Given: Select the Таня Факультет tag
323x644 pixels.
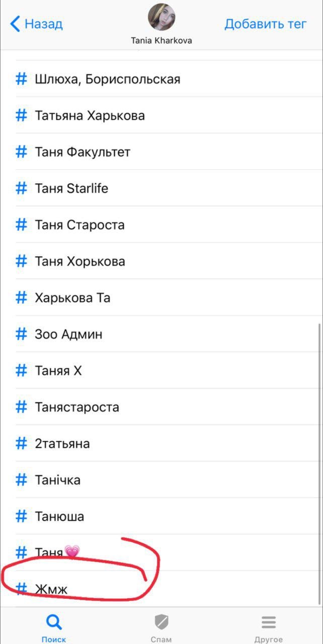Looking at the screenshot, I should pos(161,151).
